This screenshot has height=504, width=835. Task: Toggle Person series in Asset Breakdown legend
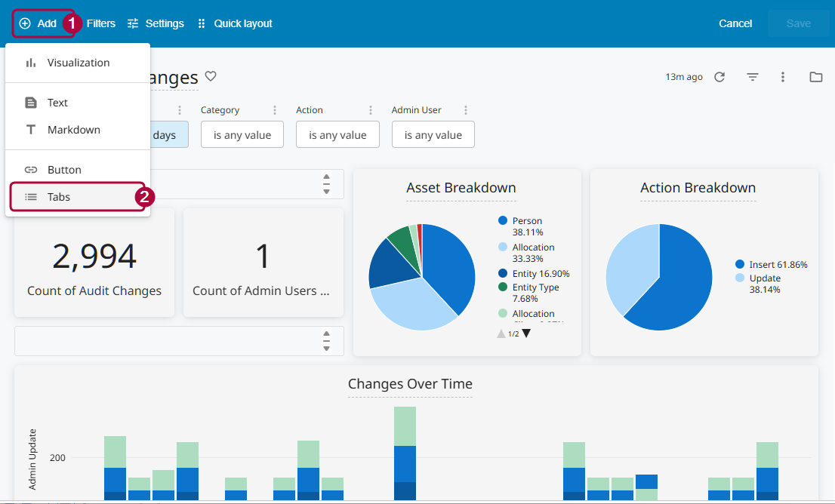[x=521, y=226]
